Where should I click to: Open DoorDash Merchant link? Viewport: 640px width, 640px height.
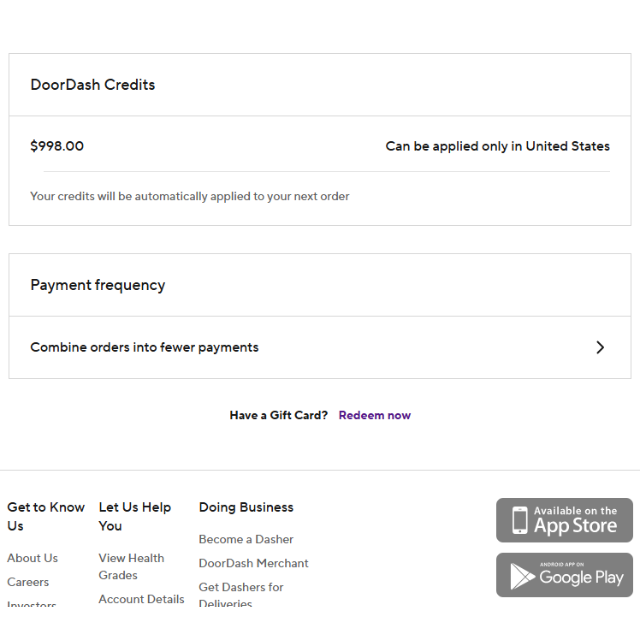pyautogui.click(x=253, y=563)
